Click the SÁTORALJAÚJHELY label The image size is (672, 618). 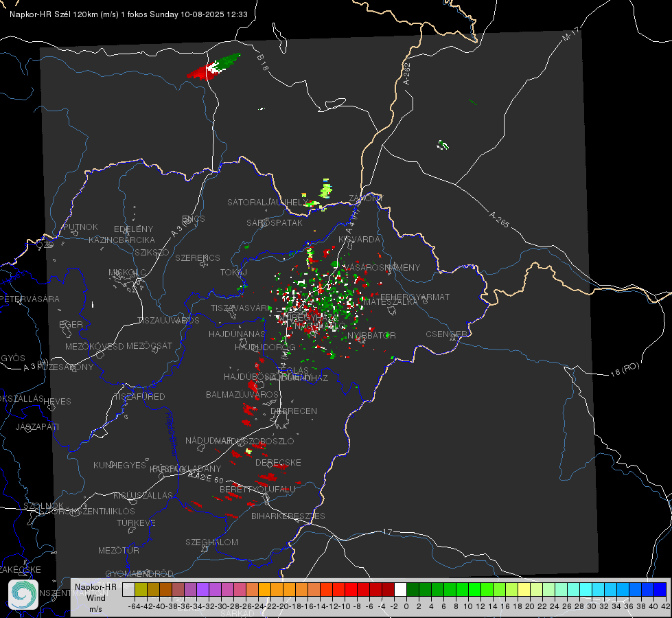coord(268,202)
